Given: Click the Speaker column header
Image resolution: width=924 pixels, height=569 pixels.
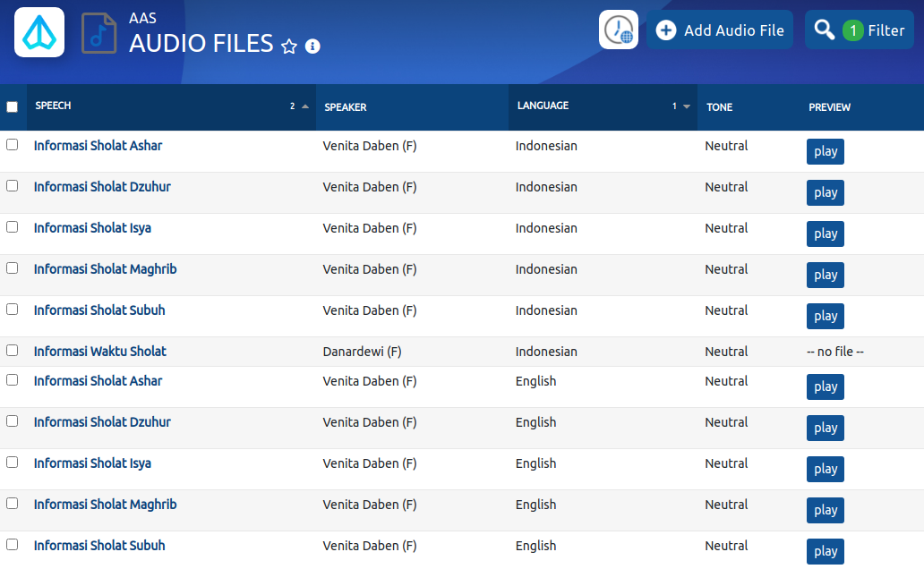Looking at the screenshot, I should coord(346,107).
